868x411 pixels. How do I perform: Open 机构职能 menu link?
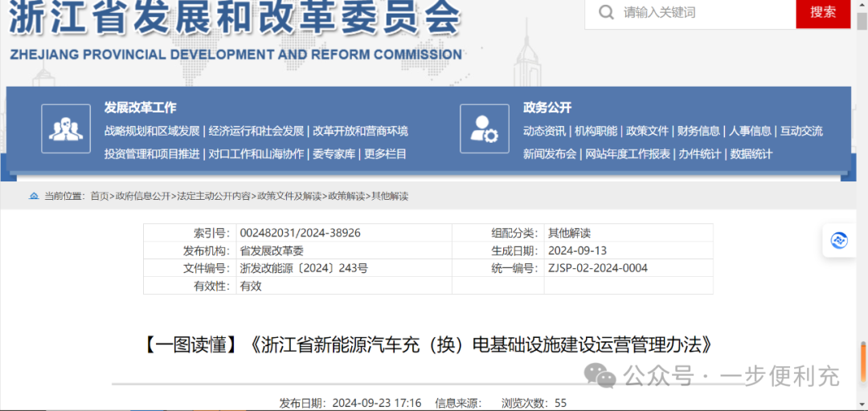pyautogui.click(x=596, y=131)
